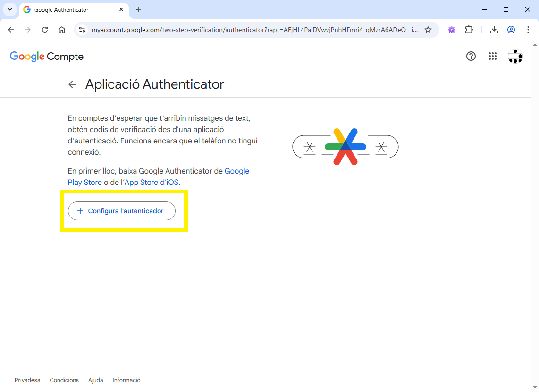This screenshot has height=392, width=539.
Task: Click the site information icon in the address bar
Action: click(x=82, y=29)
